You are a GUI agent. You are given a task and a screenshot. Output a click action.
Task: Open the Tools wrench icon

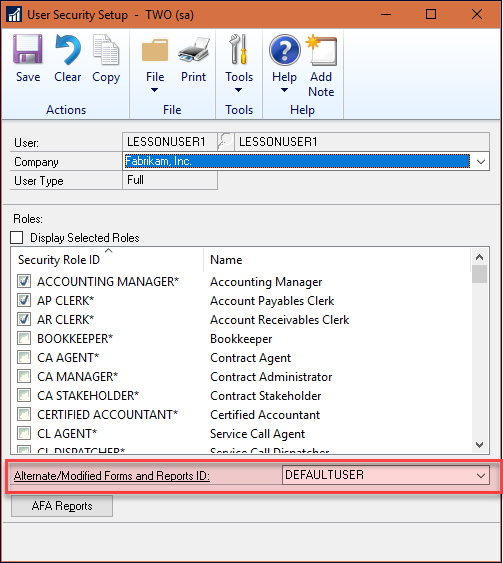[x=239, y=49]
